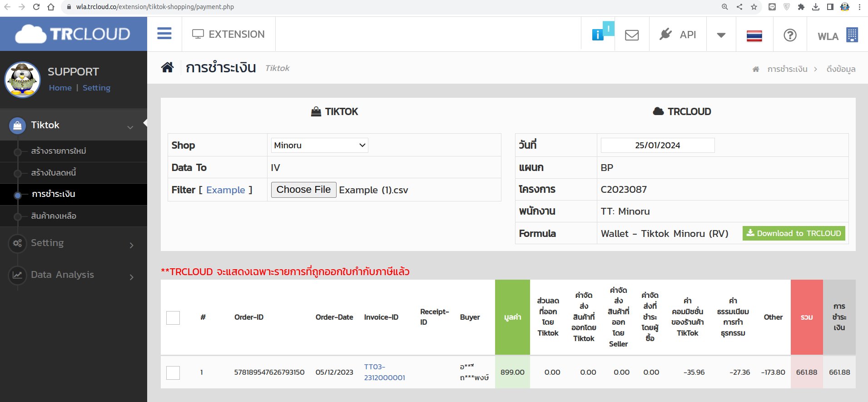
Task: Open browser extensions puzzle icon
Action: 801,7
